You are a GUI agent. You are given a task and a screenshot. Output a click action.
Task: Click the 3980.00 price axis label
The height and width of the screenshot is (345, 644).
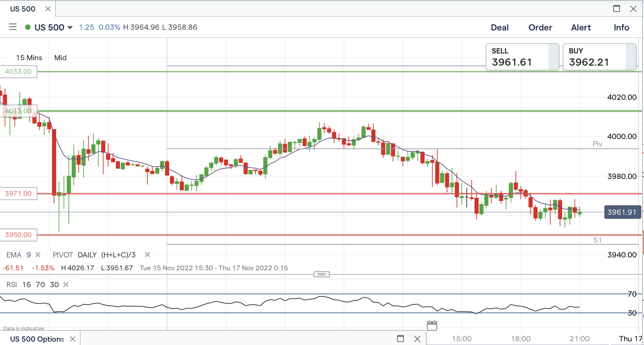tap(622, 176)
